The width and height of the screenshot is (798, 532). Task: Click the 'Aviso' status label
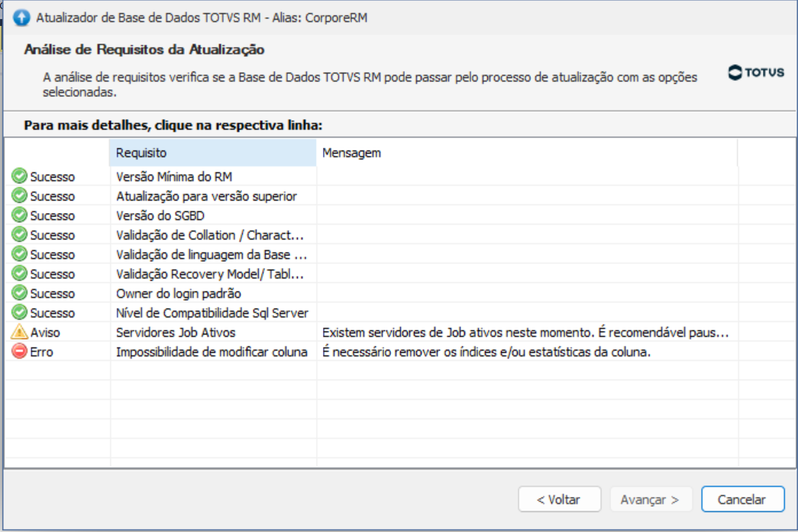(45, 333)
